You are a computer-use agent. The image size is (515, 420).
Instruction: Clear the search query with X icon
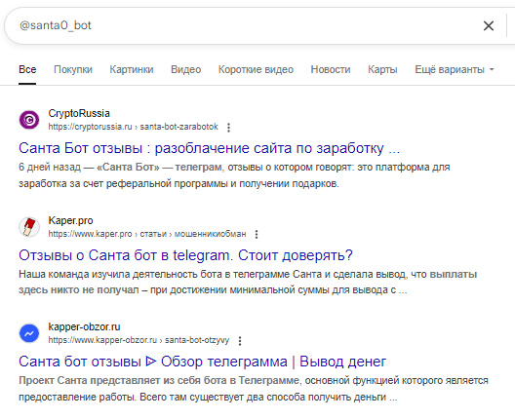tap(489, 25)
